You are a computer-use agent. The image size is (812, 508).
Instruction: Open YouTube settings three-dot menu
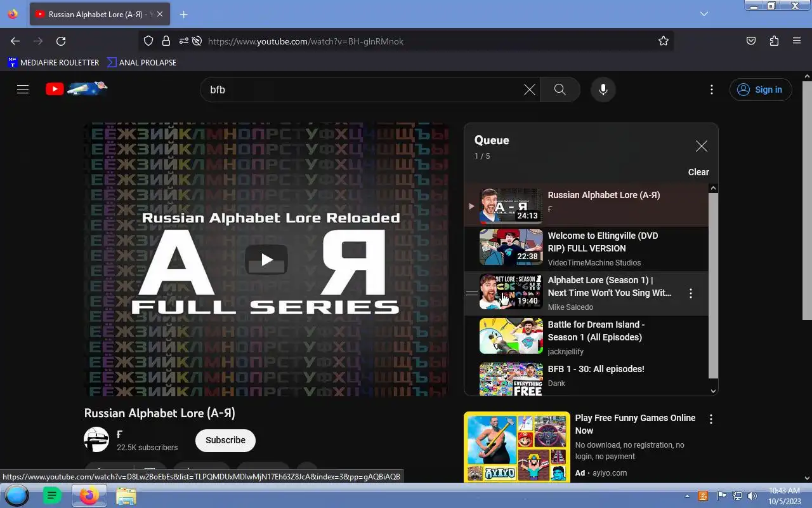[712, 90]
